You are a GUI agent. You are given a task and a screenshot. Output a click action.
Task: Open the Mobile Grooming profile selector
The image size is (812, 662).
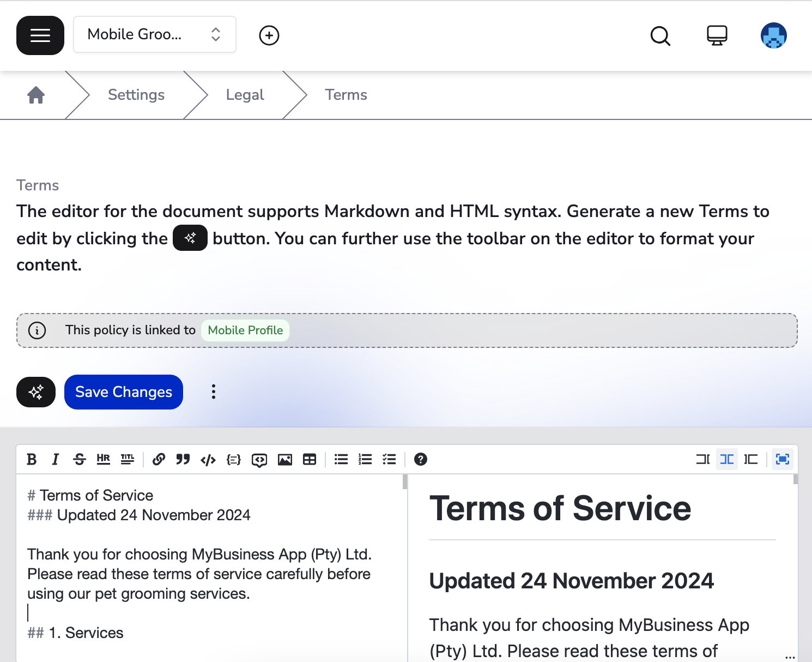point(154,34)
